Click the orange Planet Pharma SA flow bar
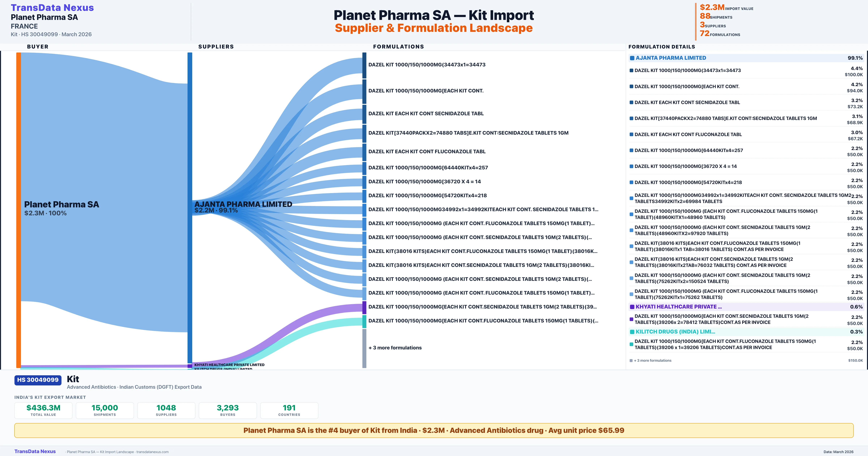This screenshot has width=868, height=456. 18,209
